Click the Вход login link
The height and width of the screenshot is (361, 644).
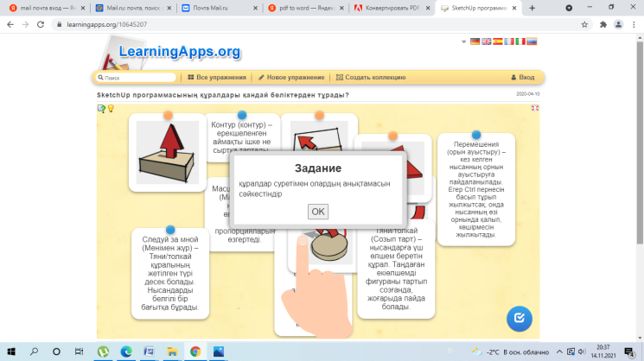point(522,77)
